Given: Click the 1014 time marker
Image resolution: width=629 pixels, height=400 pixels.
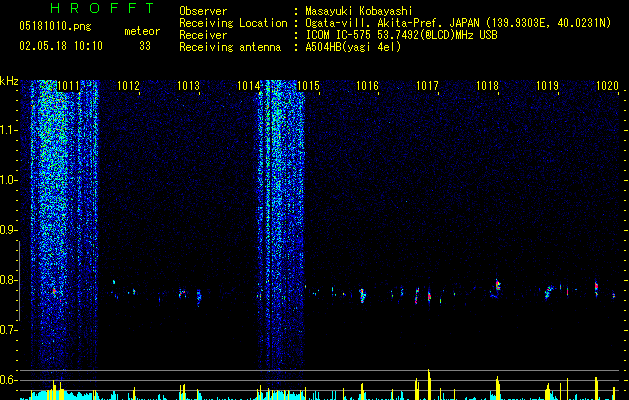Looking at the screenshot, I should point(248,86).
